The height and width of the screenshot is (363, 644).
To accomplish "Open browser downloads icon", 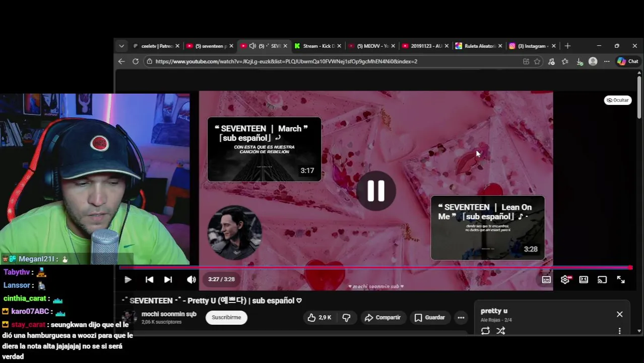I will pyautogui.click(x=579, y=61).
